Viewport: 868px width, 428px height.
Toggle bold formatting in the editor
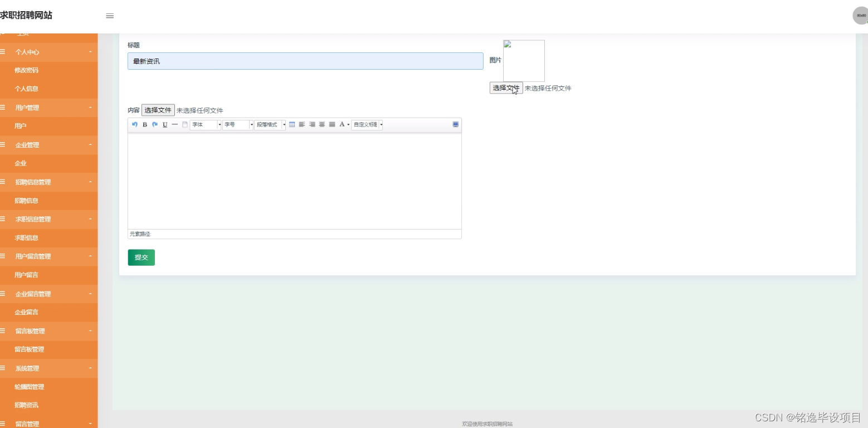pyautogui.click(x=144, y=124)
